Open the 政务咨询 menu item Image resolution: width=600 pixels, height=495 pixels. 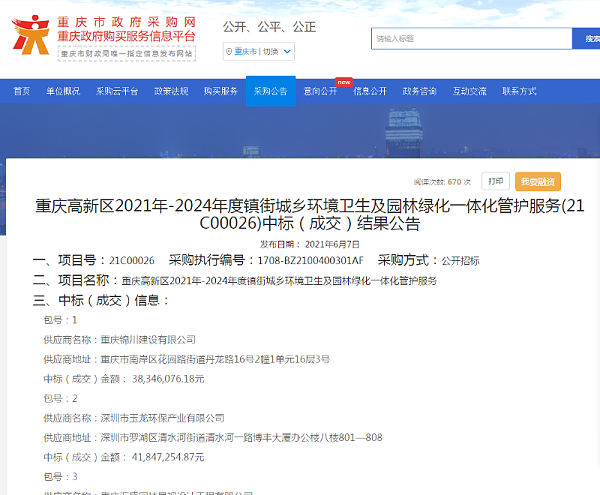420,91
